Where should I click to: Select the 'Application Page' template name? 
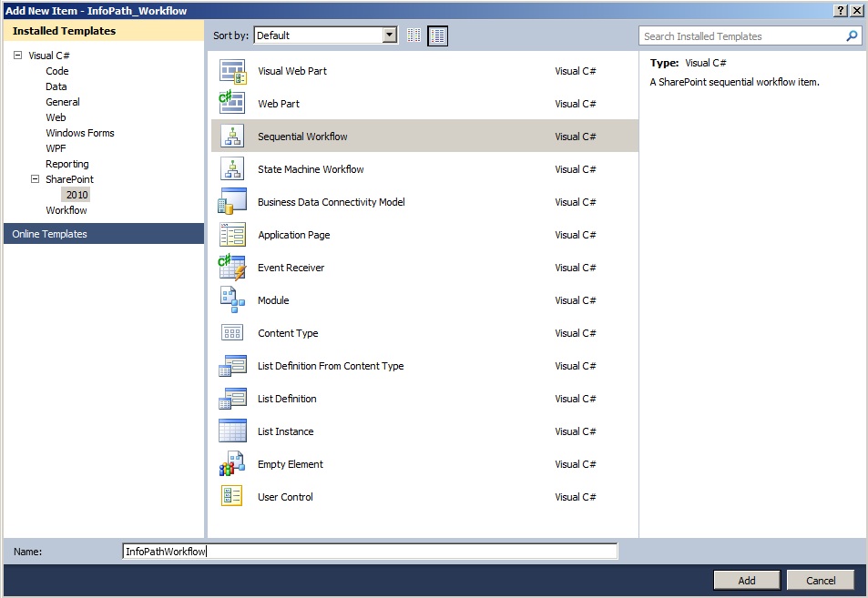point(293,235)
